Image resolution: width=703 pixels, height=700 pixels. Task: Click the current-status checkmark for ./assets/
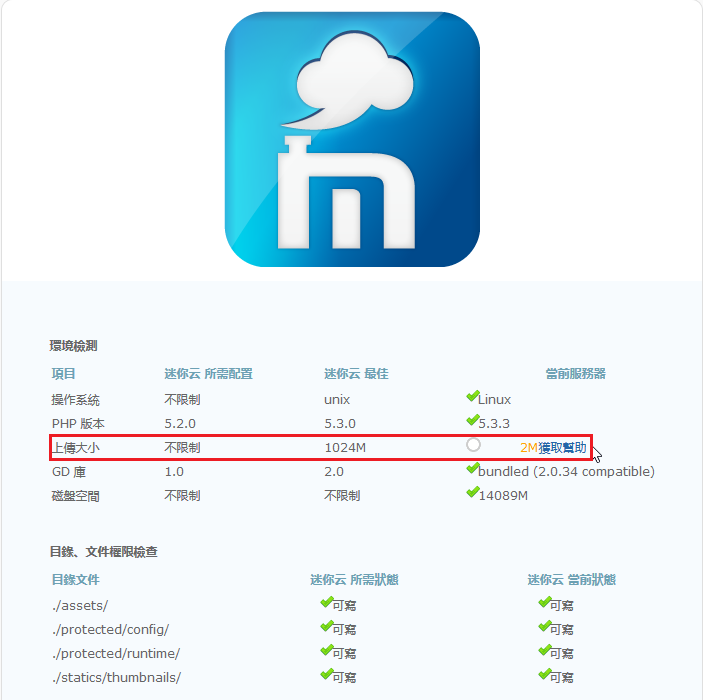tap(545, 602)
